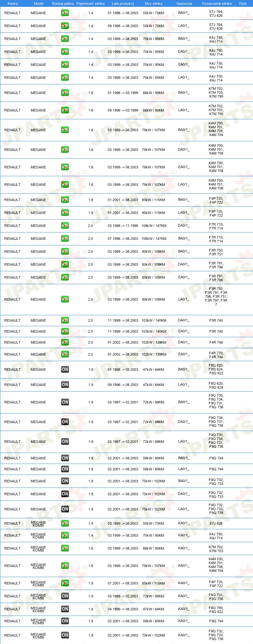This screenshot has width=253, height=644.
Task: Click KA0/1_ body cell in Kombi 102KM row
Action: tap(184, 635)
